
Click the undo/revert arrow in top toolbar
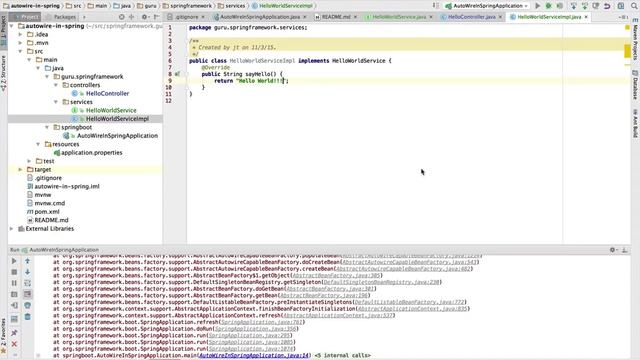coord(607,6)
